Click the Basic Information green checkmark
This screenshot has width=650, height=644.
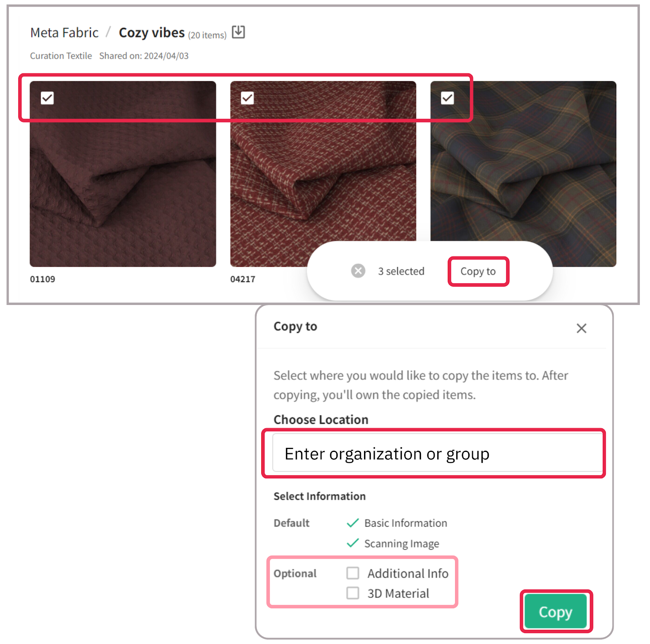tap(353, 523)
